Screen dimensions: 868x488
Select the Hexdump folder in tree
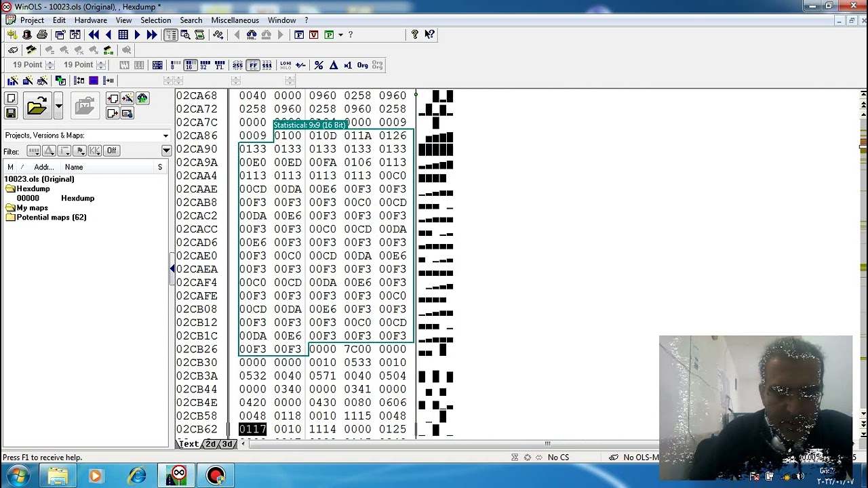click(28, 188)
